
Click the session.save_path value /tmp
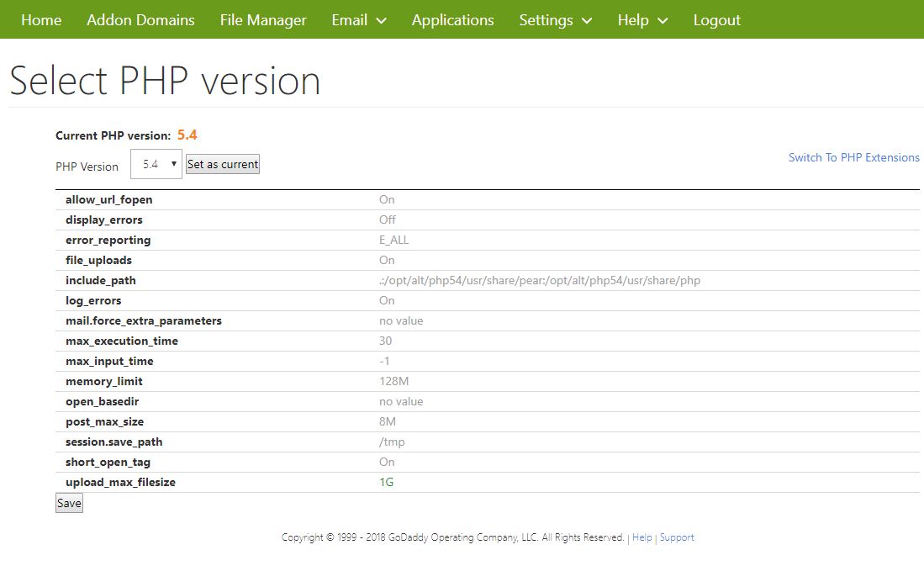point(392,442)
